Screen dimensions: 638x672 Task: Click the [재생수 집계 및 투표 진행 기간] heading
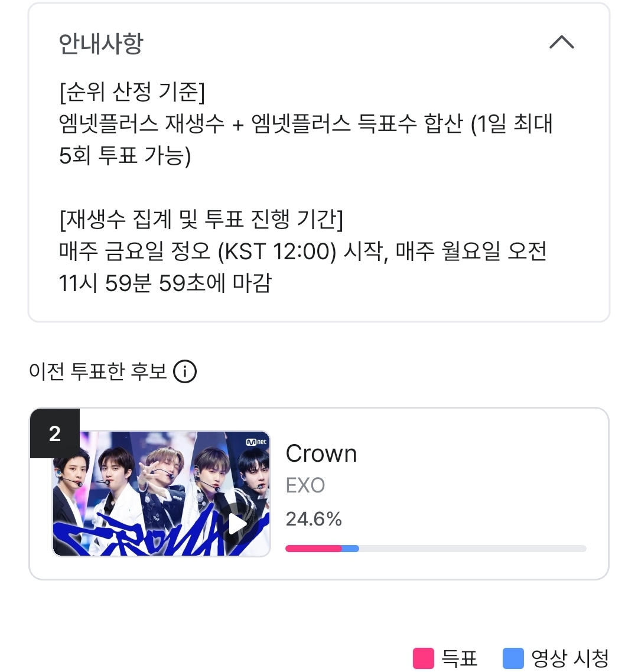click(201, 220)
